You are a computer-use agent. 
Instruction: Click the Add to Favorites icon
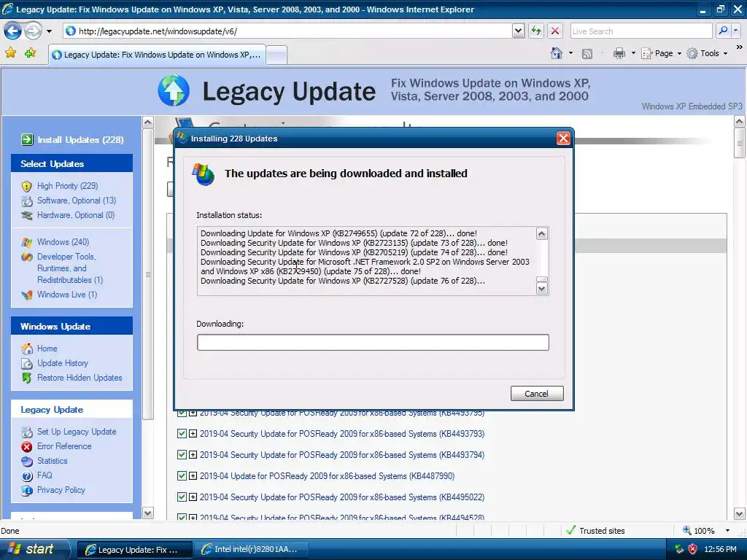point(31,52)
